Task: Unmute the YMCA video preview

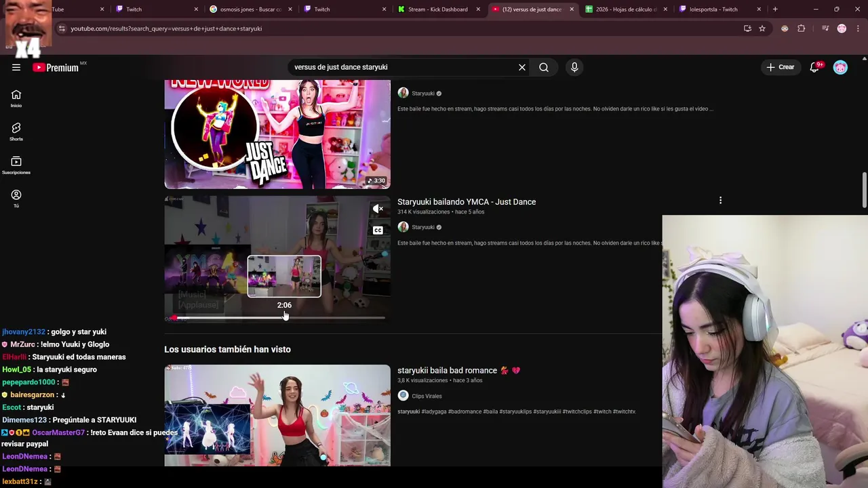Action: click(378, 209)
